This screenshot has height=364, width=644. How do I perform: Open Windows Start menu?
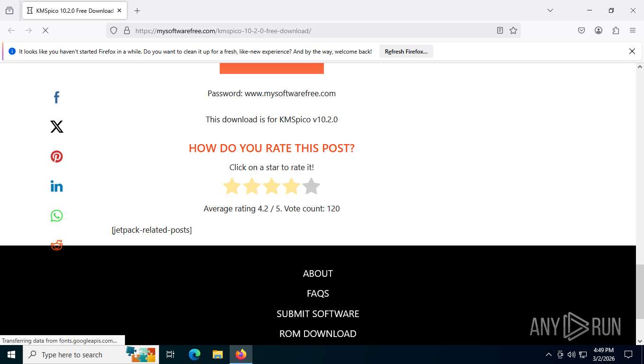(11, 355)
